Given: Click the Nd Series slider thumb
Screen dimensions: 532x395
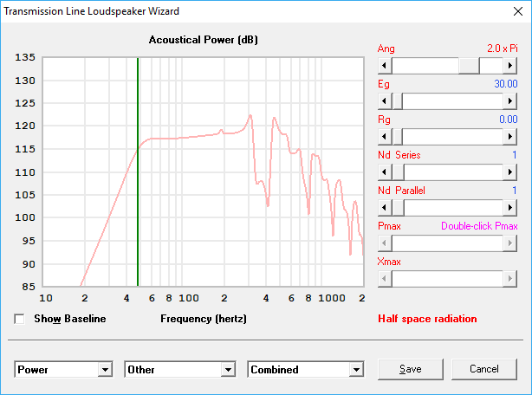Looking at the screenshot, I should point(398,172).
